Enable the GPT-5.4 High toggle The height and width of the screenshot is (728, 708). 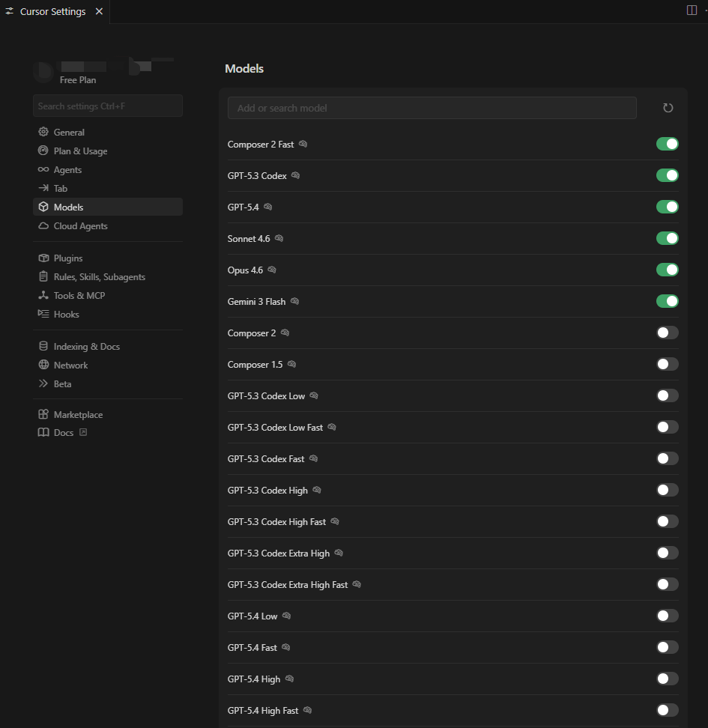pos(667,679)
